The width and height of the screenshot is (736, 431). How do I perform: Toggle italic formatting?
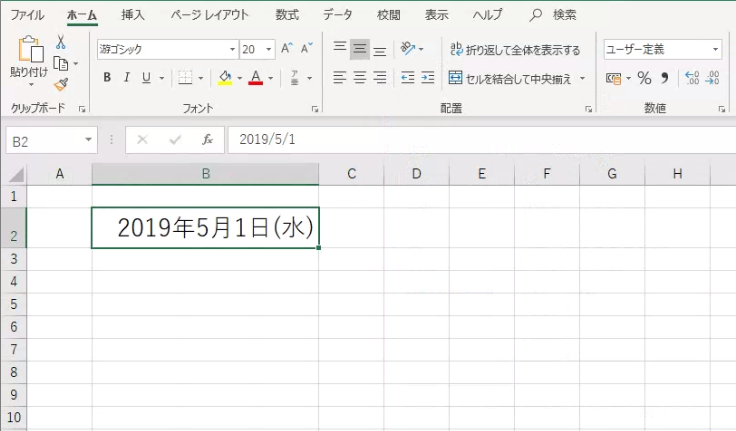(127, 78)
